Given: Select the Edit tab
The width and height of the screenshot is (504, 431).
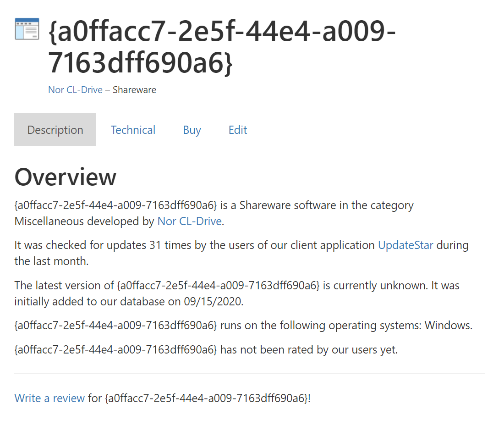Looking at the screenshot, I should 238,130.
